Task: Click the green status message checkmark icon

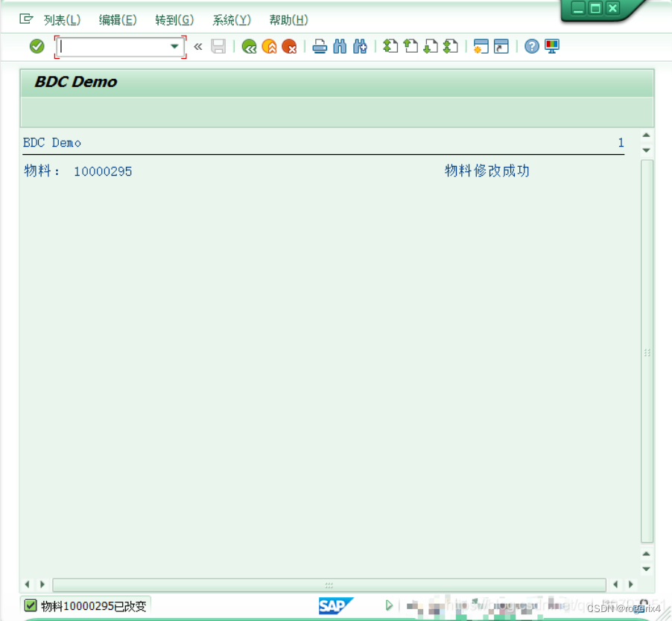Action: (31, 605)
